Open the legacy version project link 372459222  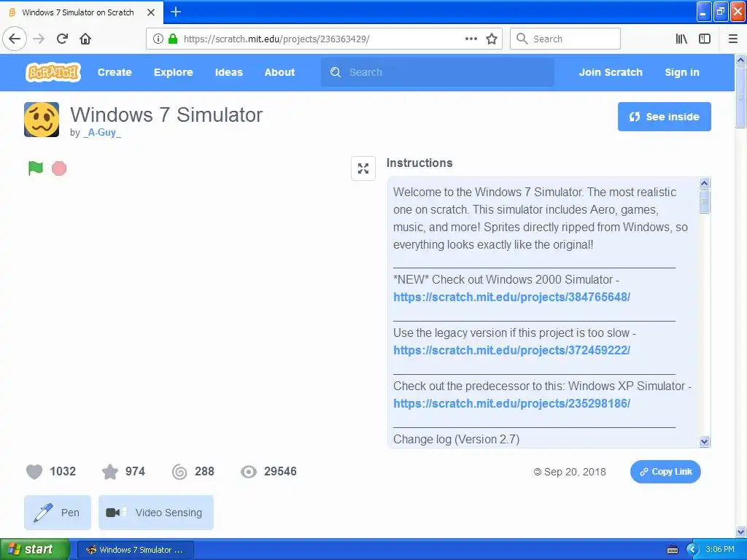511,351
